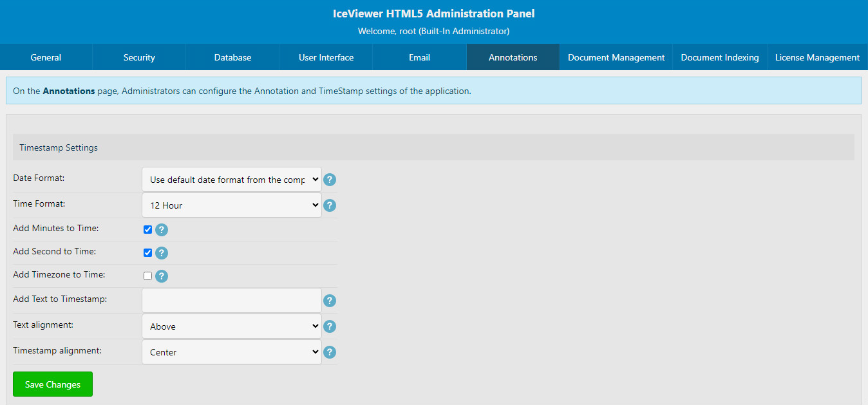Open help for Add Second to Time
Viewport: 868px width, 405px height.
tap(162, 253)
